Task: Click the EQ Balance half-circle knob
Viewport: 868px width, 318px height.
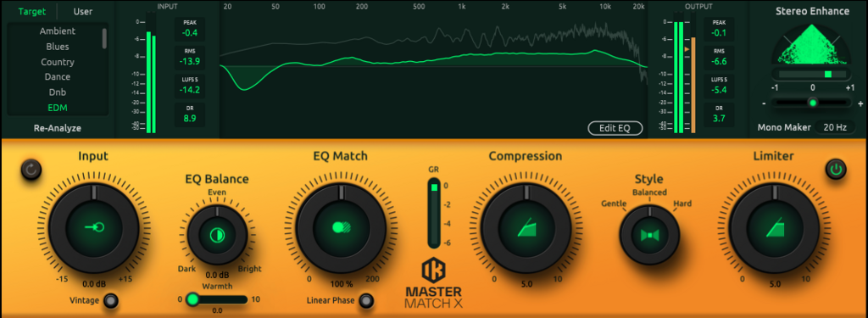Action: pyautogui.click(x=216, y=235)
